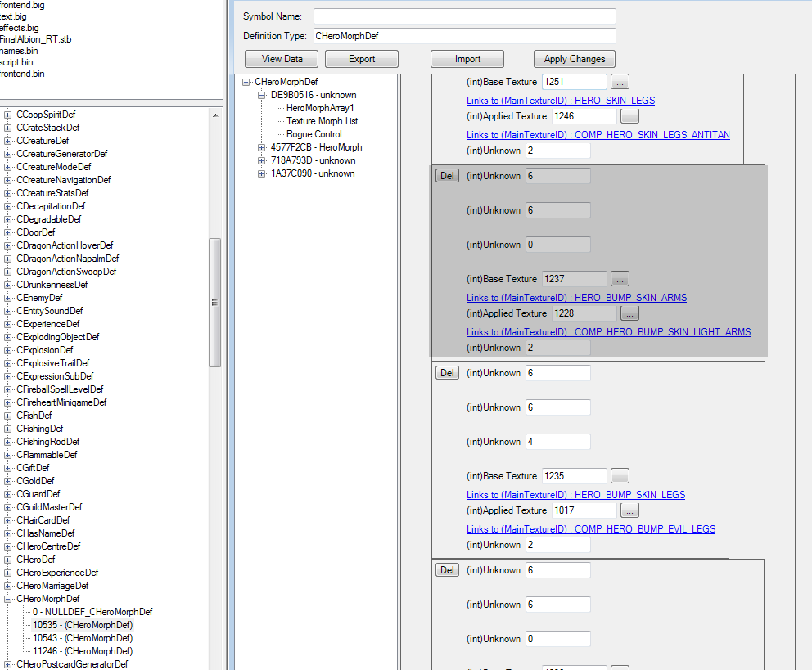Collapse the DE9B0516 - unknown node
This screenshot has height=670, width=812.
tap(262, 95)
